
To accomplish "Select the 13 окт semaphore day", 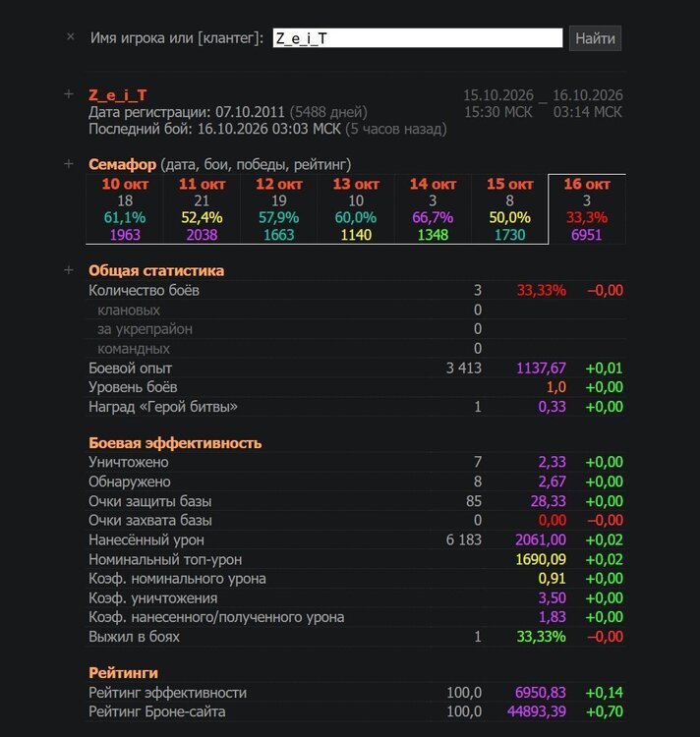I will (x=356, y=209).
